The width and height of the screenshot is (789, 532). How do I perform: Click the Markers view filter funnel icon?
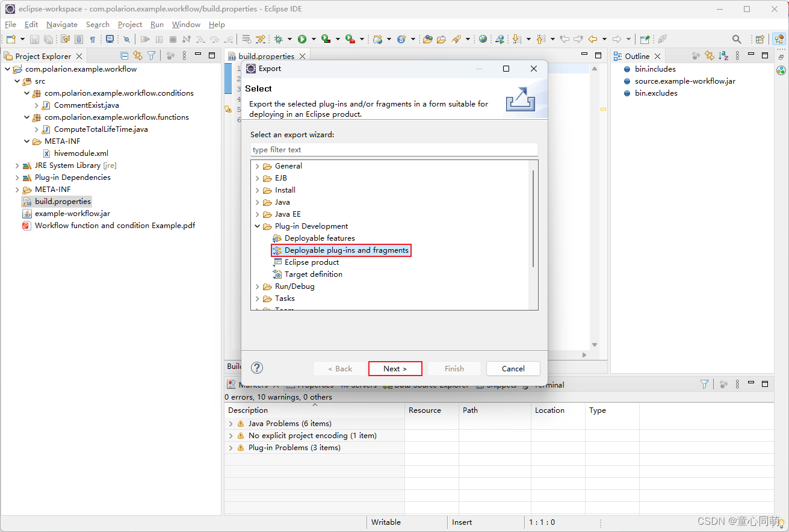(x=705, y=384)
